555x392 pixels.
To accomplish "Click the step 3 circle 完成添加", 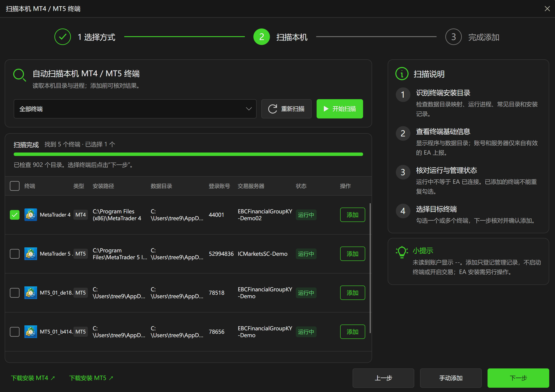I will tap(453, 37).
